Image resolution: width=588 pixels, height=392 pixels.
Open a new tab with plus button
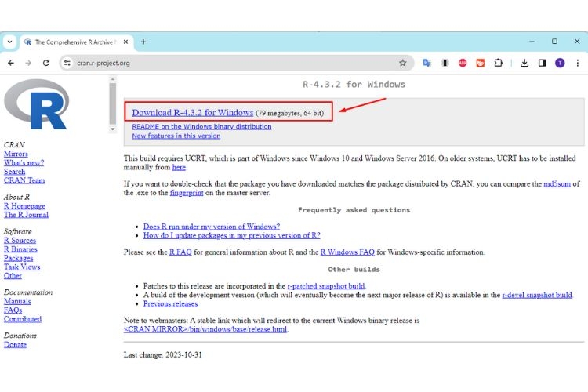click(143, 42)
